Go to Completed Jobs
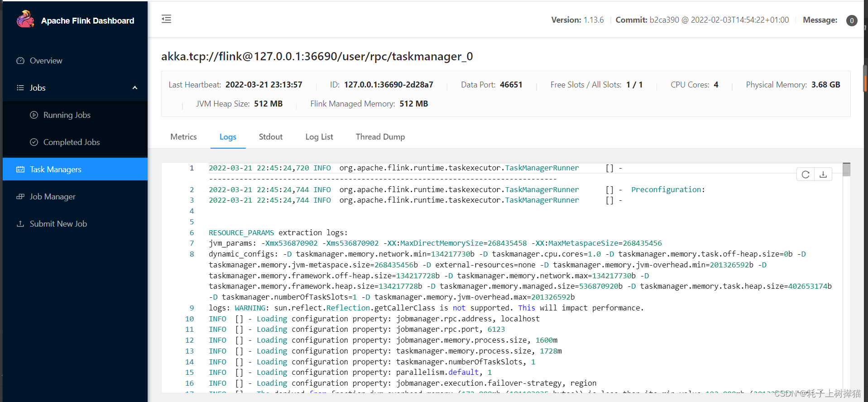This screenshot has height=402, width=868. click(x=75, y=142)
